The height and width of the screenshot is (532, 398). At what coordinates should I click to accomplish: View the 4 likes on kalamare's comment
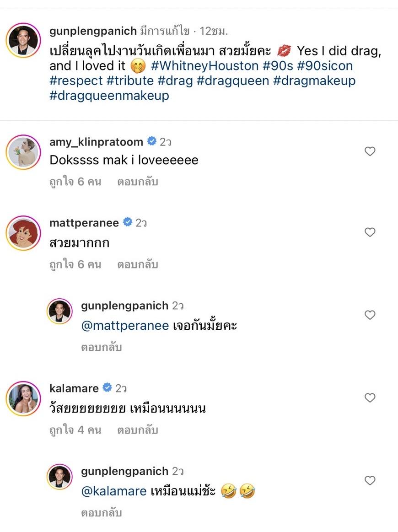pyautogui.click(x=75, y=430)
